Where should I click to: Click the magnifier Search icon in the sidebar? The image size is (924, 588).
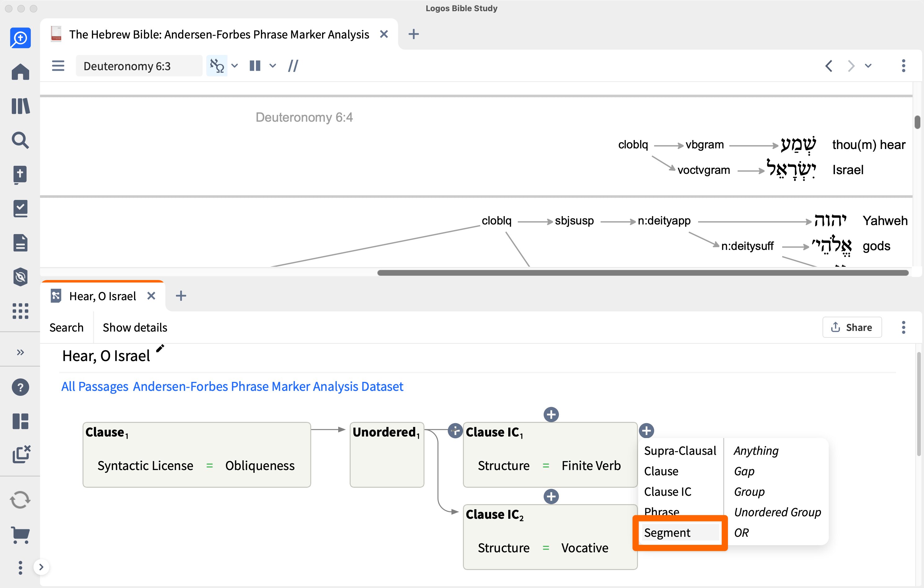[x=20, y=140]
